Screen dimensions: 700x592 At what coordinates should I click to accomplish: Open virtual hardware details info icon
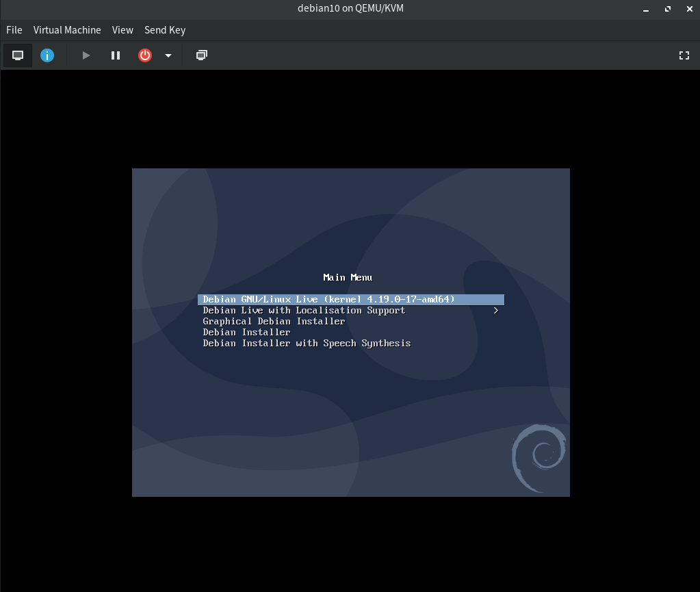(x=47, y=55)
